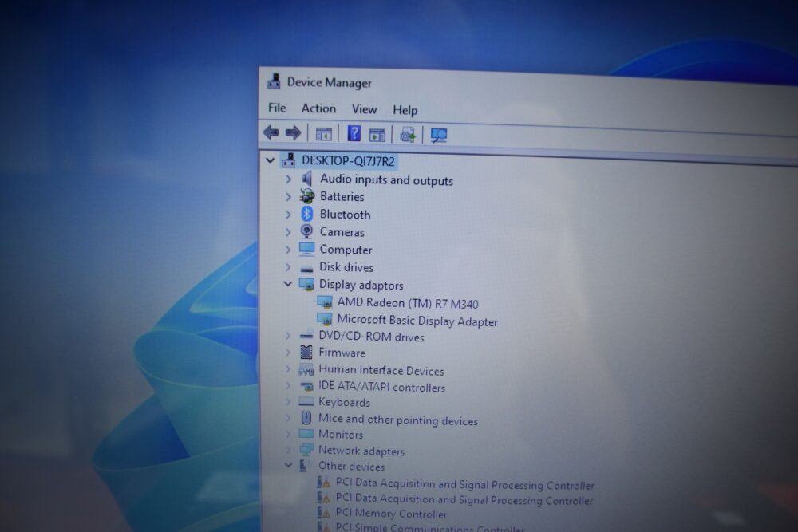This screenshot has height=532, width=798.
Task: Expand Mice and other pointing devices arrow
Action: [288, 418]
